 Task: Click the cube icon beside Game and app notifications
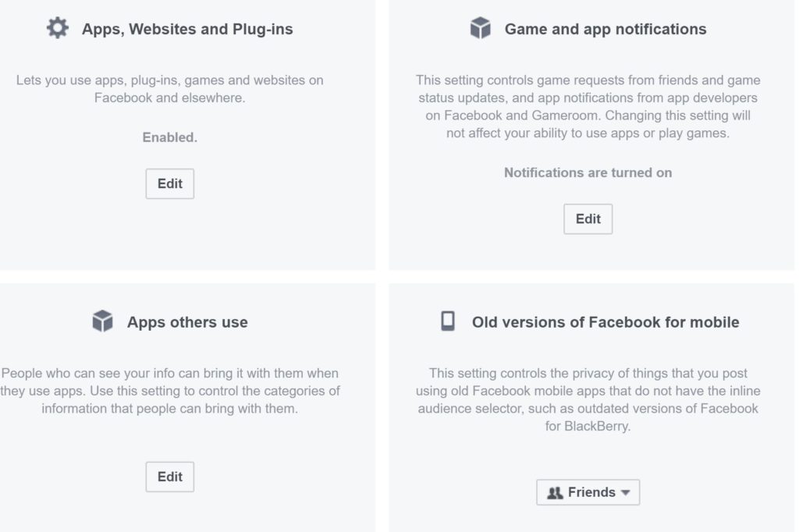(x=481, y=29)
